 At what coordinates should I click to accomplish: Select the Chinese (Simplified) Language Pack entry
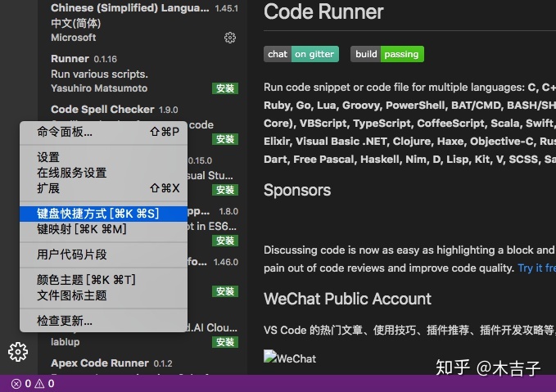[x=144, y=23]
